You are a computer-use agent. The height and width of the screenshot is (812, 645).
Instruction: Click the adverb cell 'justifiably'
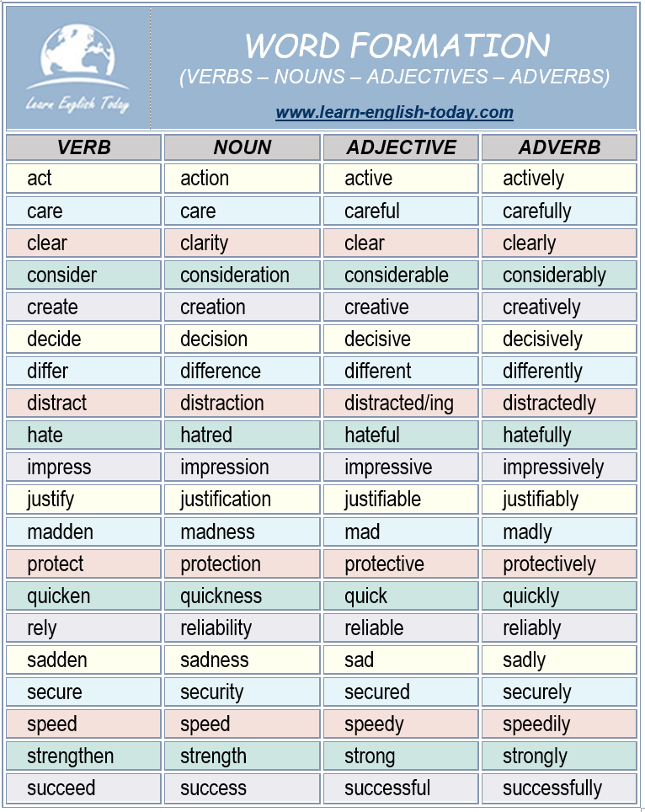(x=560, y=499)
